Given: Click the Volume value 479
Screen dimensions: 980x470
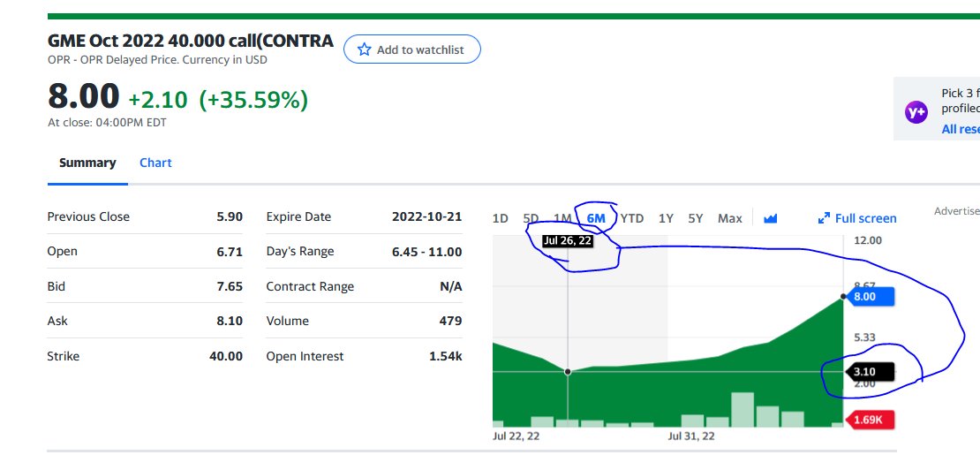Looking at the screenshot, I should click(x=450, y=321).
